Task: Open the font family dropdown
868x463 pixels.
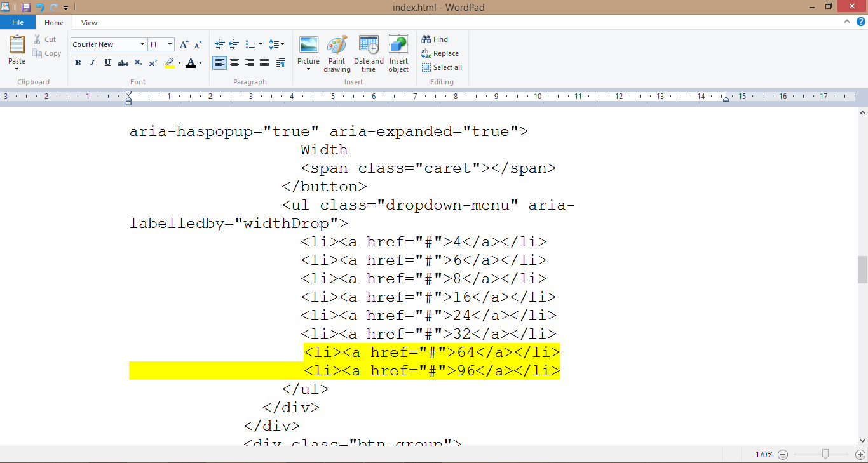Action: pos(144,44)
